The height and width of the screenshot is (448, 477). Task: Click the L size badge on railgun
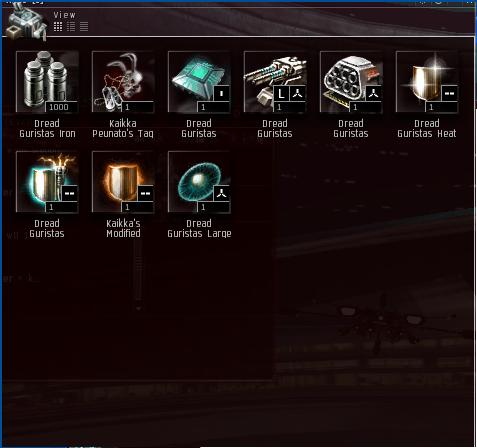click(x=281, y=94)
